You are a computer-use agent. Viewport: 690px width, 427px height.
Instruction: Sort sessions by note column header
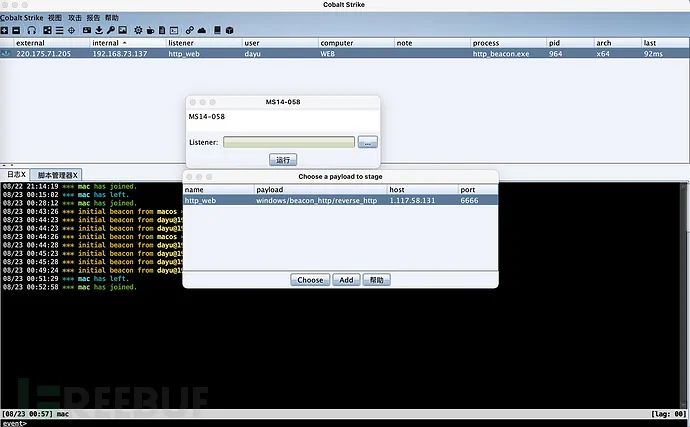tap(432, 43)
